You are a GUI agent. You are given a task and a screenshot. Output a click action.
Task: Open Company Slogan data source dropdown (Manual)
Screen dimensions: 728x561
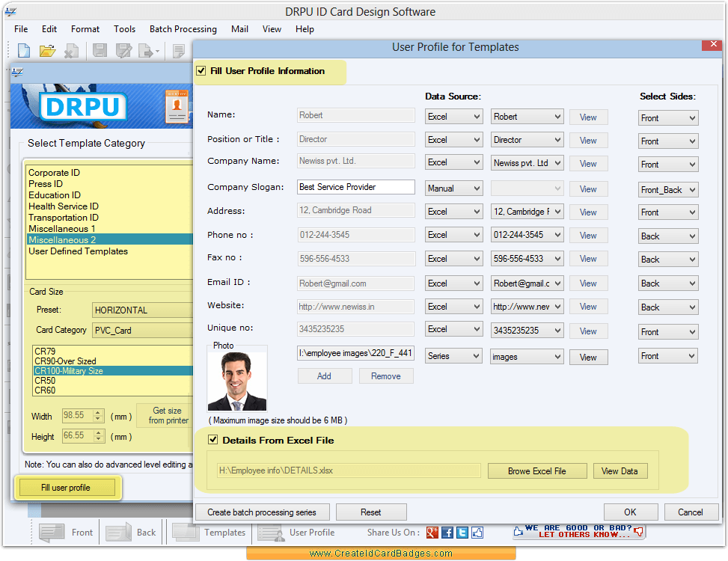453,188
